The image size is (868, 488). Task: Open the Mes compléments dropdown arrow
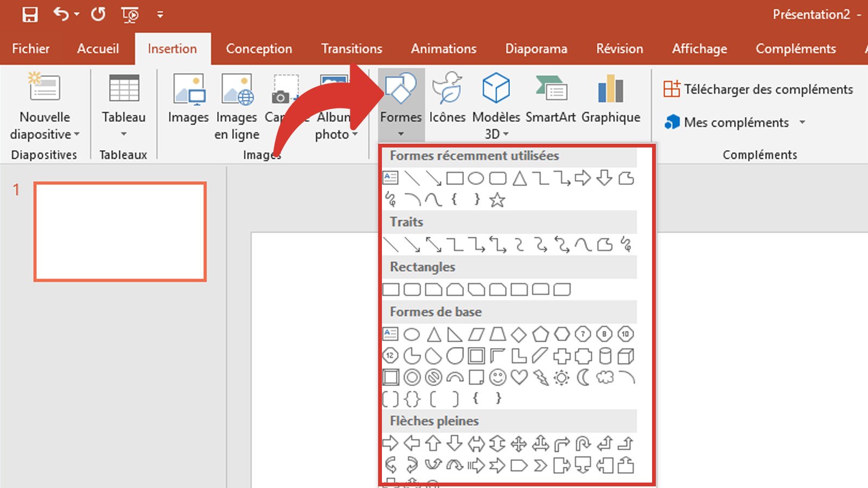pos(802,123)
